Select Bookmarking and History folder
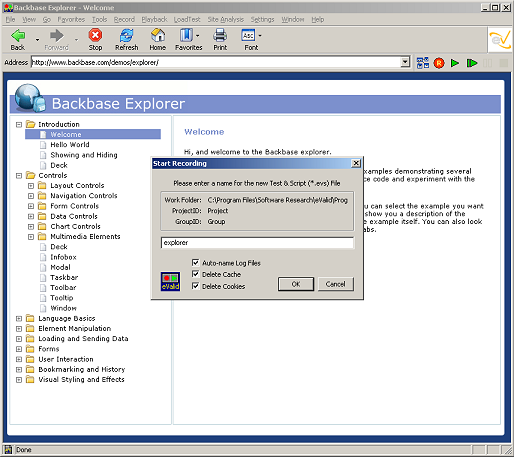This screenshot has height=457, width=514. (x=82, y=369)
